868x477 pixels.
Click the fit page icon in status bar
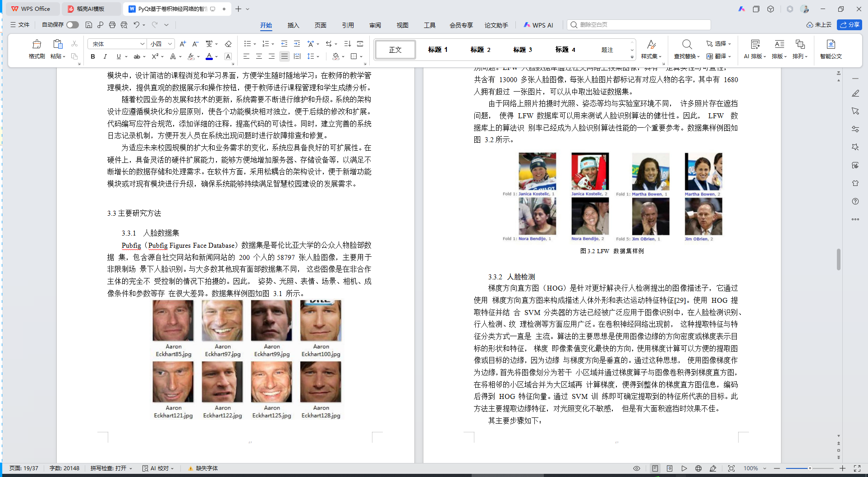(731, 468)
